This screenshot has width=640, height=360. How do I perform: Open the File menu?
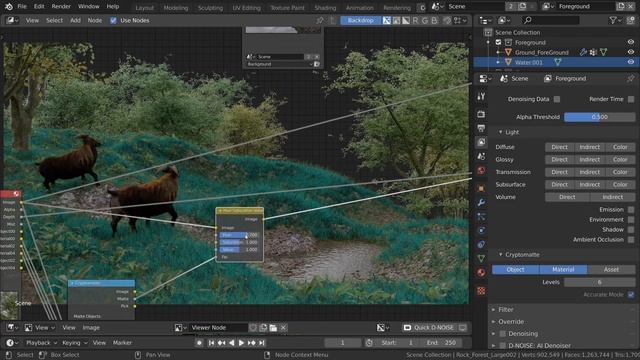(x=22, y=7)
